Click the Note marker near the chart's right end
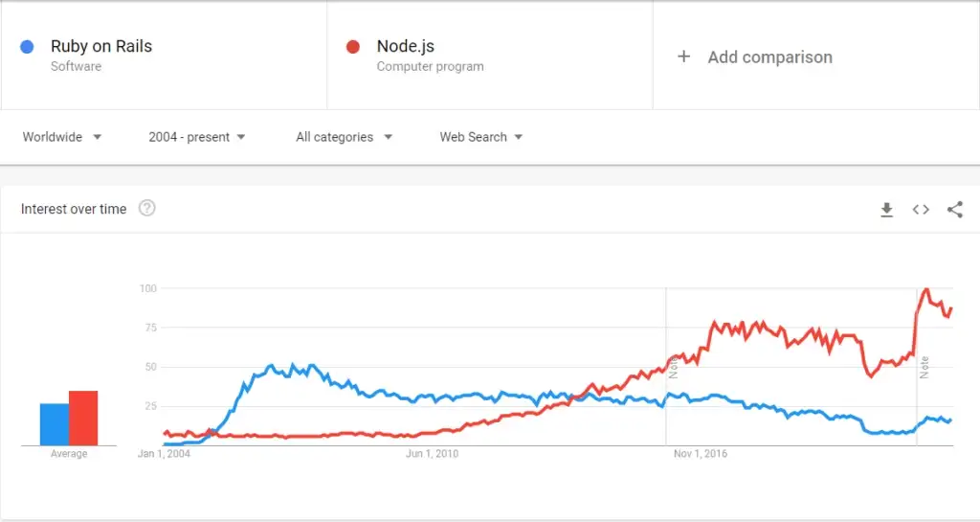Image resolution: width=980 pixels, height=522 pixels. coord(924,368)
